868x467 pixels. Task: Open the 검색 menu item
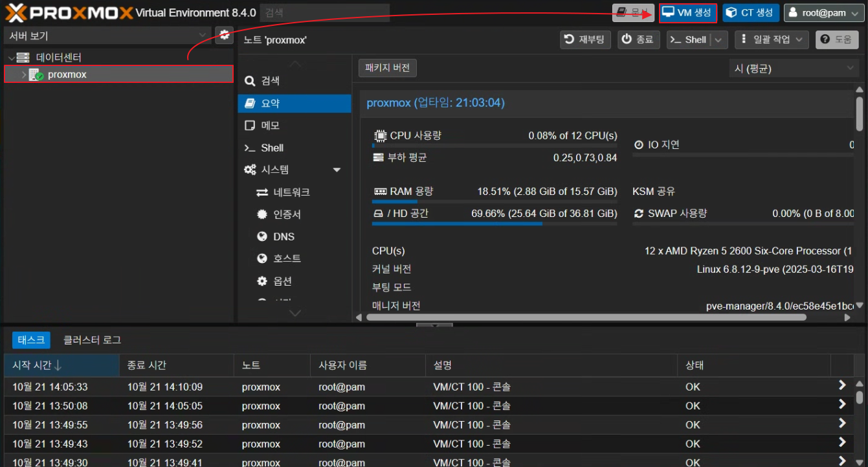(295, 81)
